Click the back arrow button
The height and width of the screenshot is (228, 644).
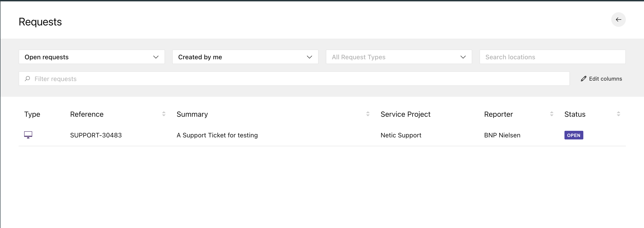618,20
